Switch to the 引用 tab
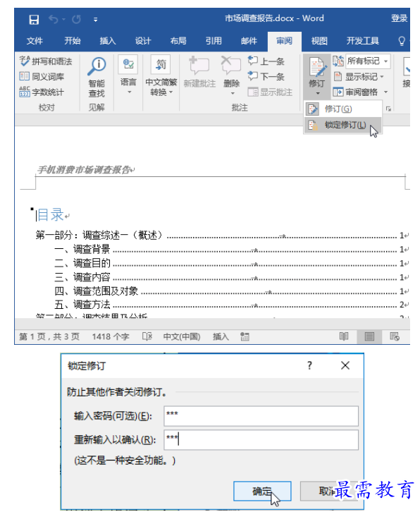This screenshot has height=512, width=420. [214, 41]
